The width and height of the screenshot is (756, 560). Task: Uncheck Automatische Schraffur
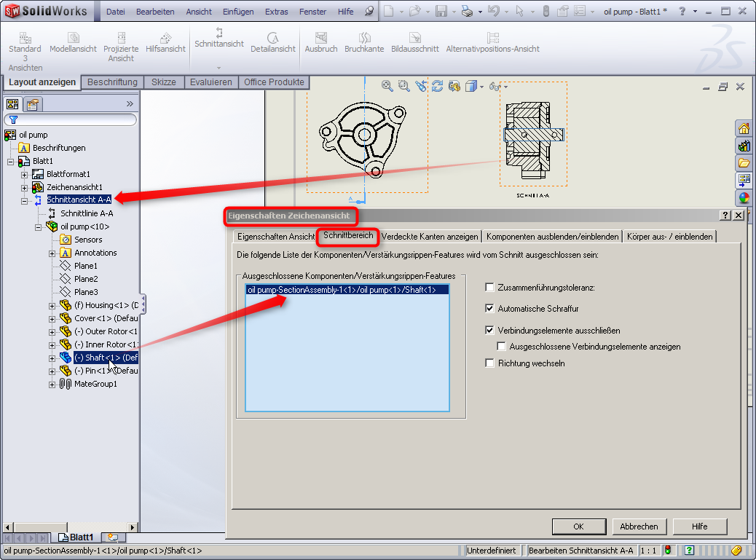pos(490,309)
